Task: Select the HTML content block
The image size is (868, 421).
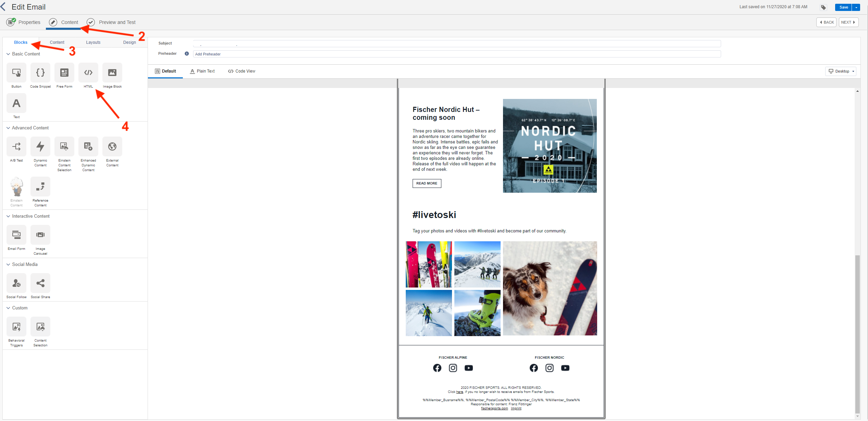Action: coord(88,73)
